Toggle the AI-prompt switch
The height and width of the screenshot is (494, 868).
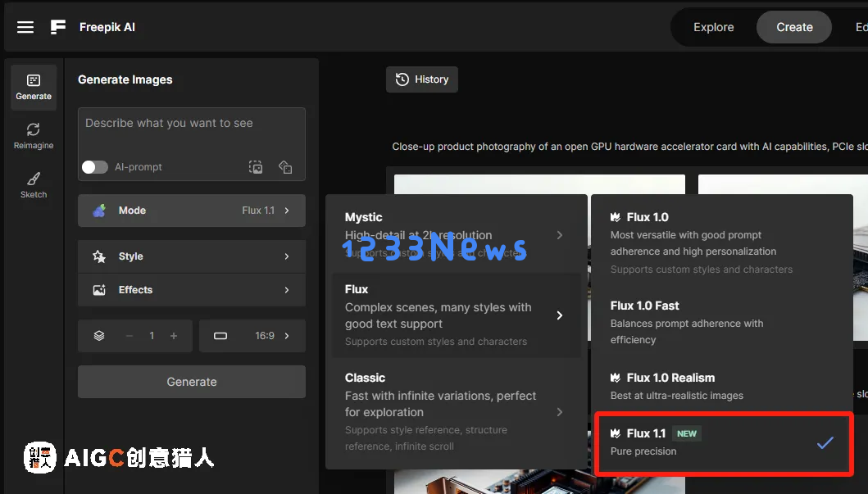pos(94,167)
